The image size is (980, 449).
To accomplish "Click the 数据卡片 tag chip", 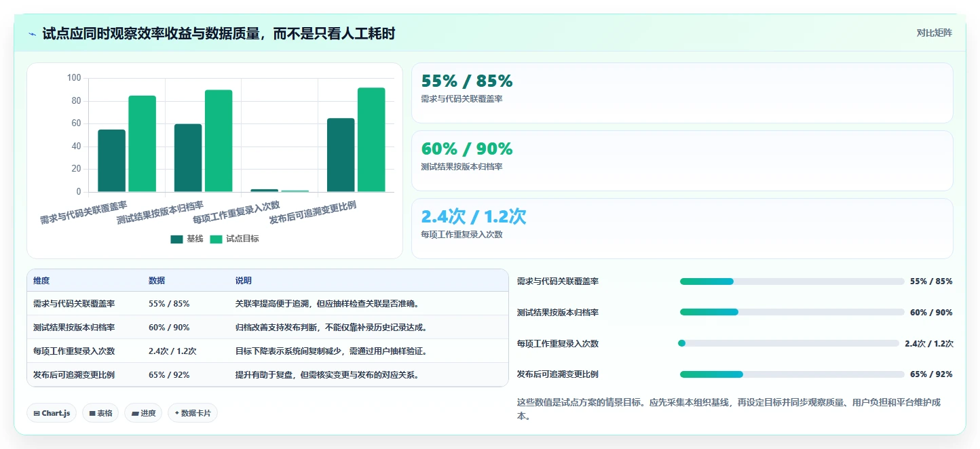I will click(193, 413).
